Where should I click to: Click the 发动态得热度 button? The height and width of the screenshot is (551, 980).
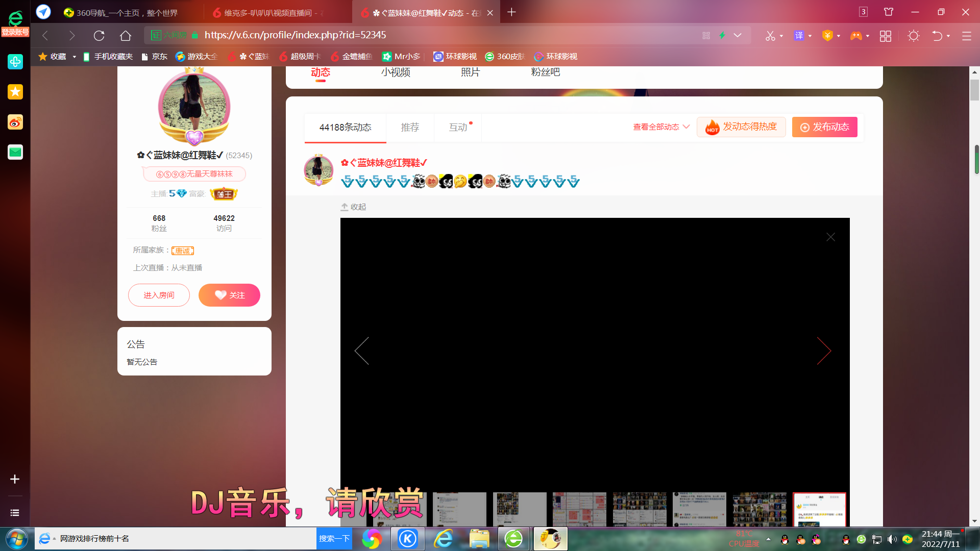point(741,127)
